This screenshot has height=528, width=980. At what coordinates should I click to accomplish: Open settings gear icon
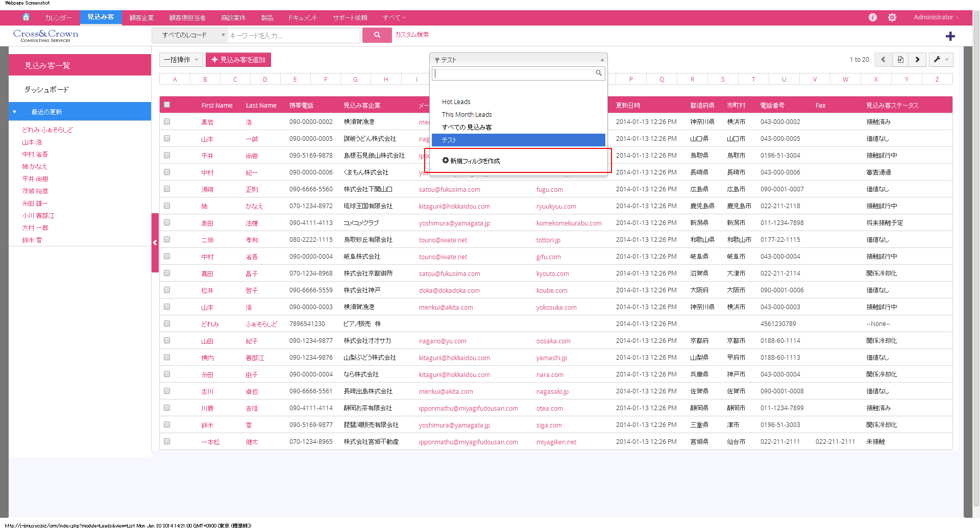pos(892,17)
